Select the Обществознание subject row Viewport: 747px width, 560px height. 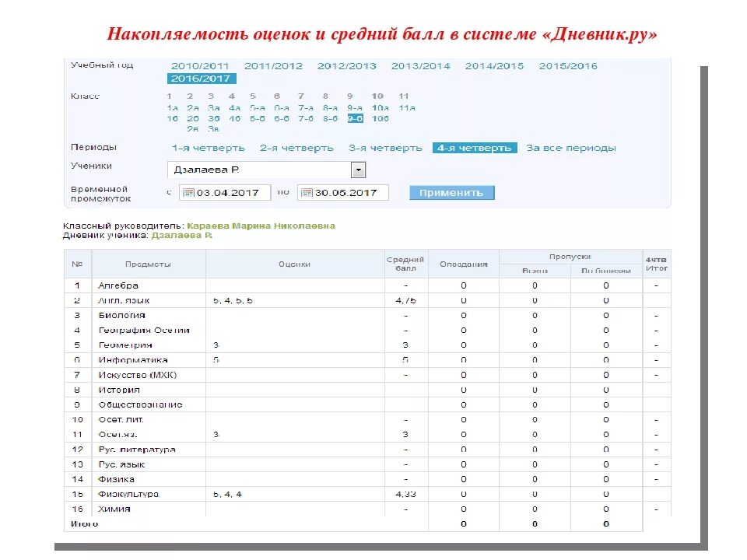(x=367, y=404)
